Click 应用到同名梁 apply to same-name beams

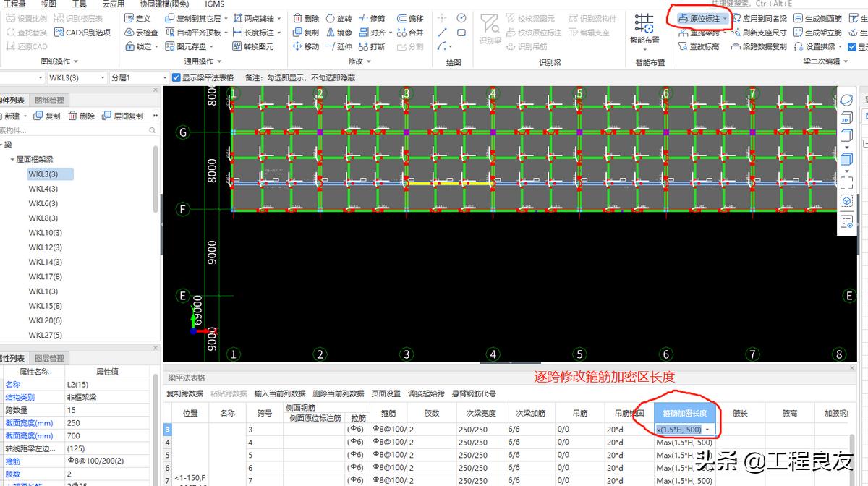759,18
